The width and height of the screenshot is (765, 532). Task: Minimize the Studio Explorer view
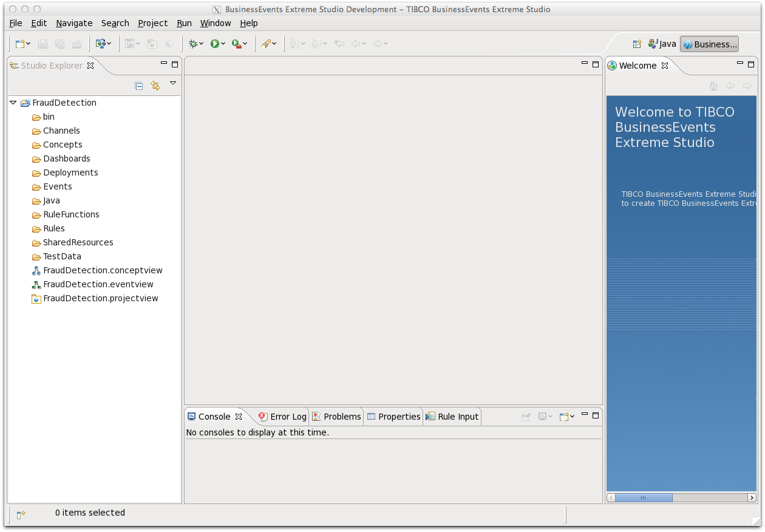click(163, 63)
